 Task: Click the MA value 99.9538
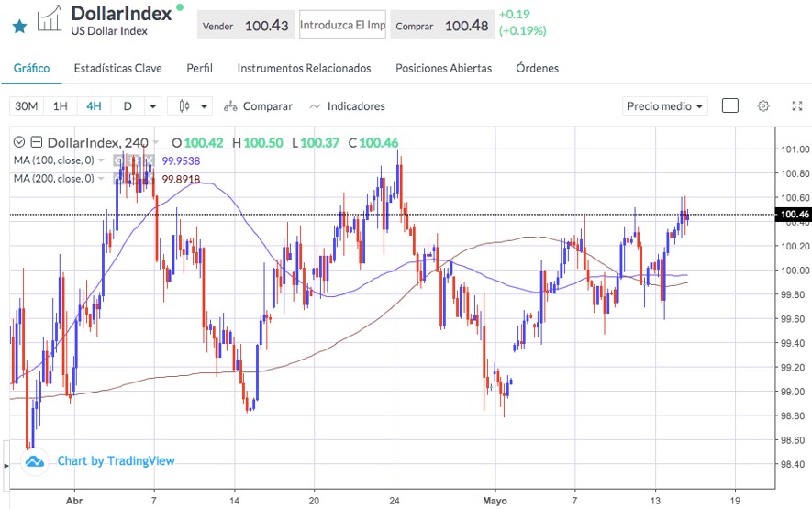coord(181,161)
